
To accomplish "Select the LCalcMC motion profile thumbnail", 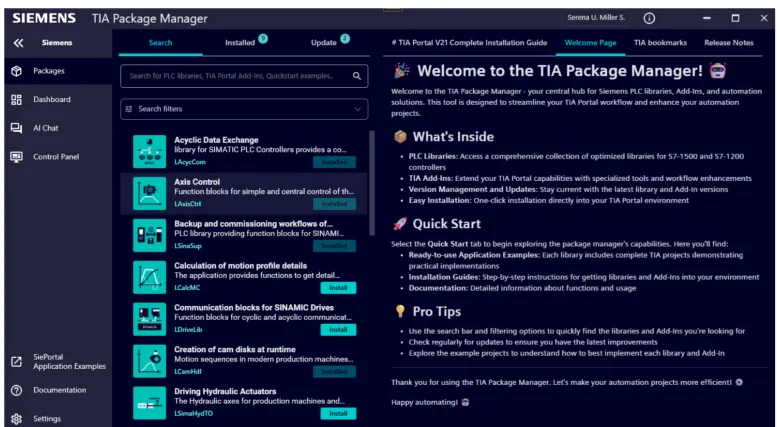I will point(150,277).
